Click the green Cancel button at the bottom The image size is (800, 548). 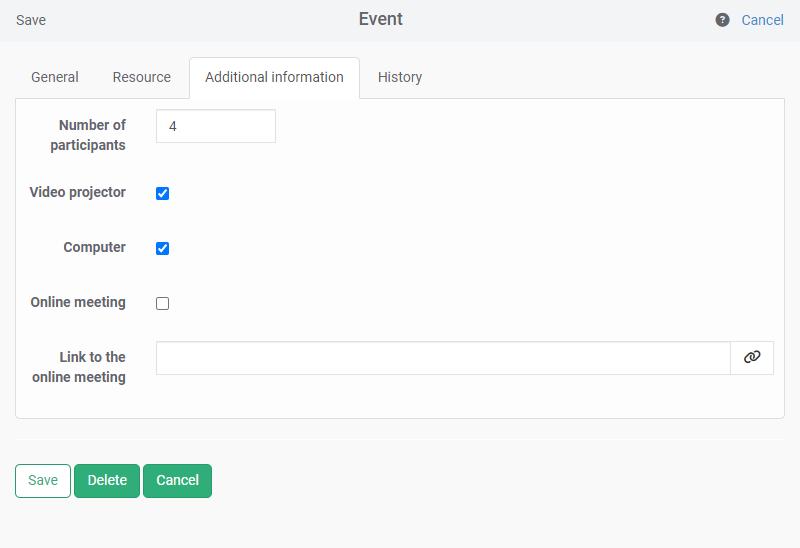pos(178,481)
